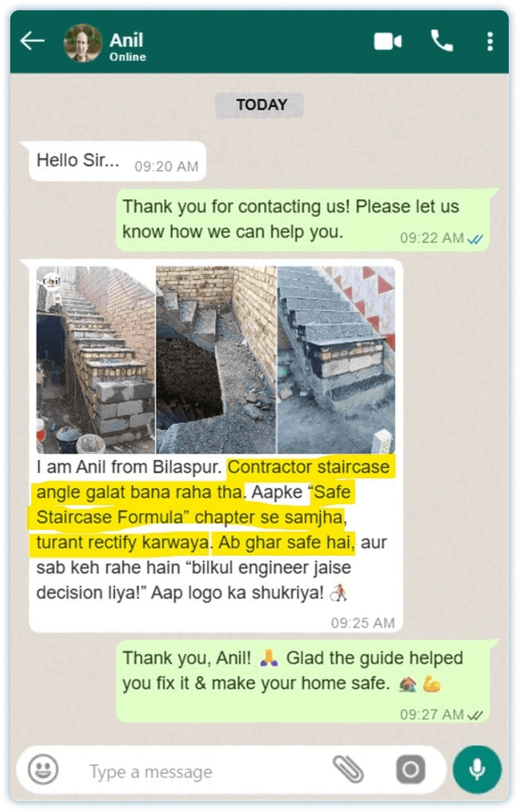Tap the back arrow in chat header
Viewport: 519px width, 812px height.
pyautogui.click(x=32, y=41)
